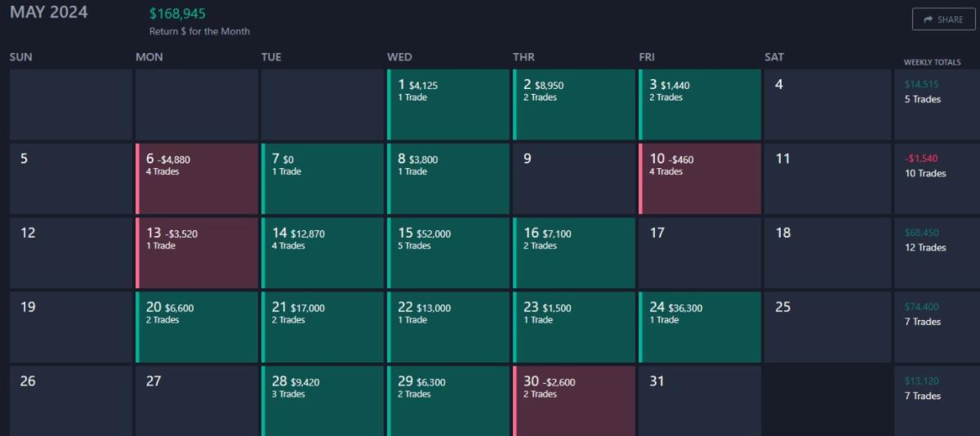This screenshot has height=436, width=980.
Task: Click the MAY 2024 month title
Action: (49, 12)
